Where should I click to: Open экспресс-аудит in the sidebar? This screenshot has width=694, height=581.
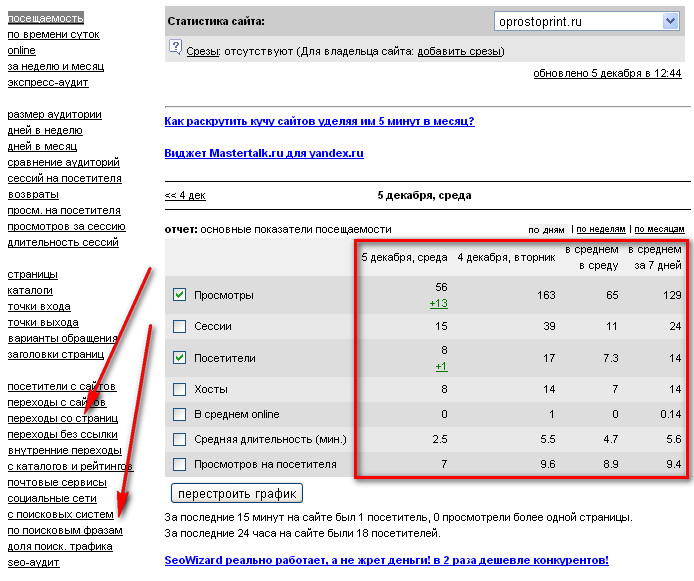pos(48,82)
